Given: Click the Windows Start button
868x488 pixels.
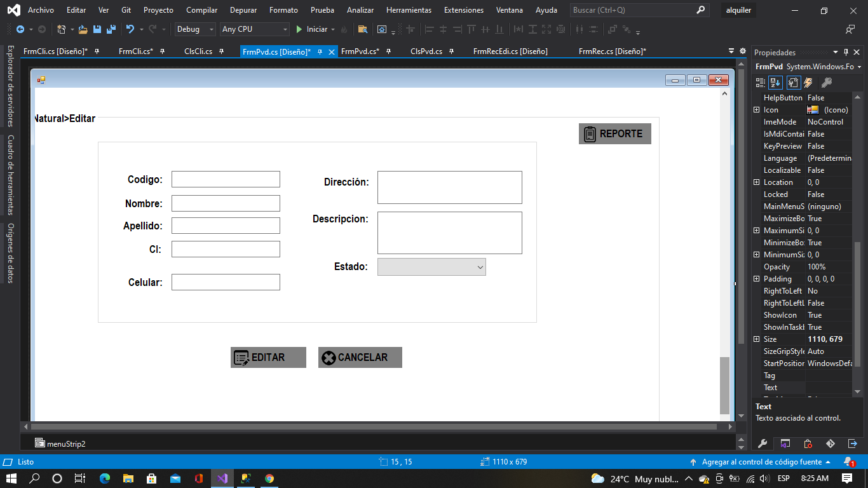Looking at the screenshot, I should click(11, 478).
